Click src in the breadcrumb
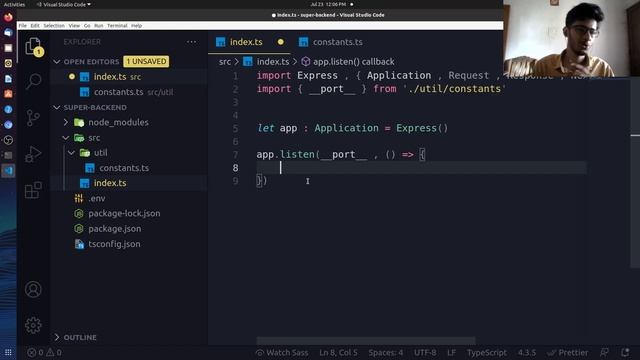This screenshot has width=640, height=360. [x=225, y=62]
